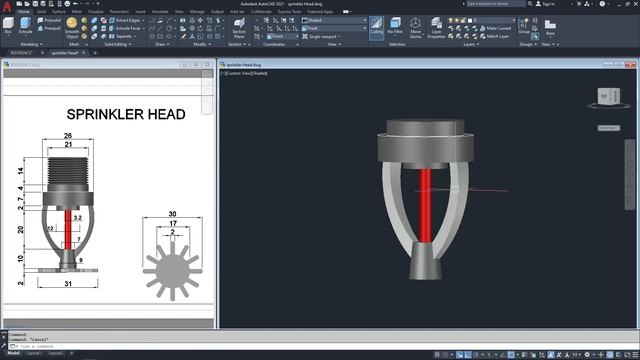Click the Help question mark icon

pyautogui.click(x=602, y=4)
